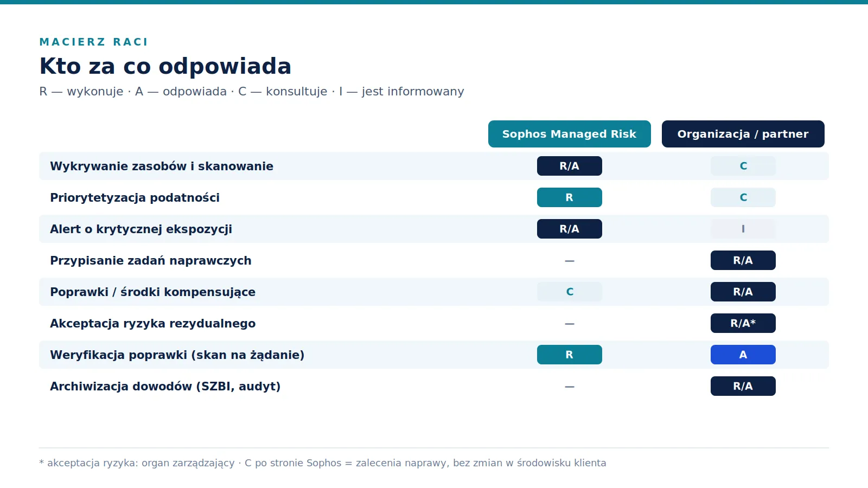Select the row label Akceptacja ryzyka rezydualnego
868x488 pixels.
[x=152, y=323]
